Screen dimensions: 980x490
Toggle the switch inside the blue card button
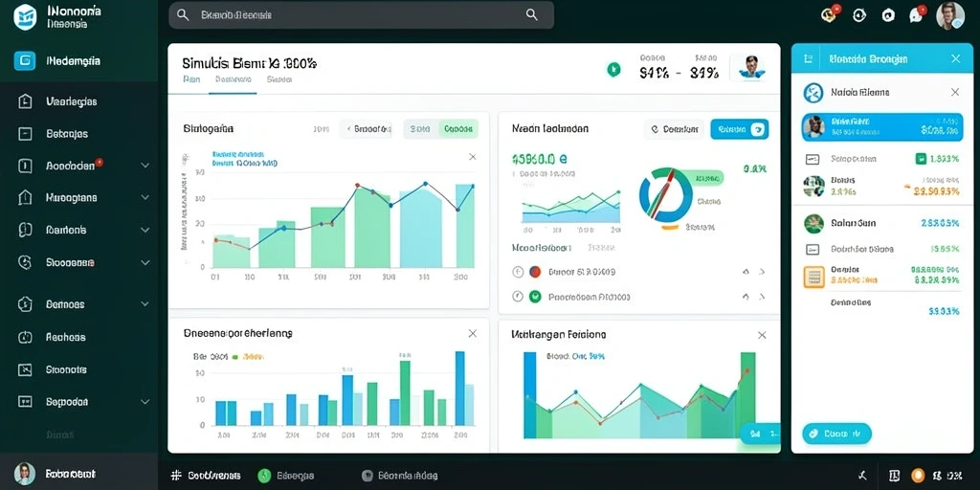[757, 129]
